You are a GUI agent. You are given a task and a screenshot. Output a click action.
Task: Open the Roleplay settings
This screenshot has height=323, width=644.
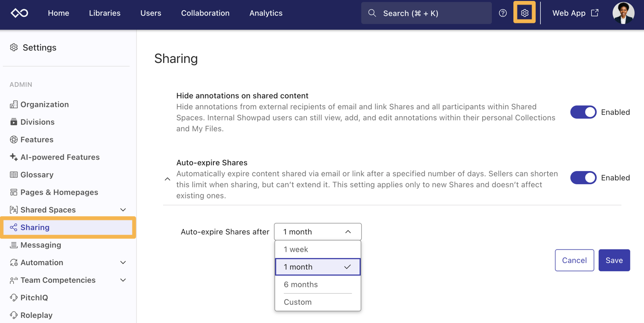[x=37, y=315]
